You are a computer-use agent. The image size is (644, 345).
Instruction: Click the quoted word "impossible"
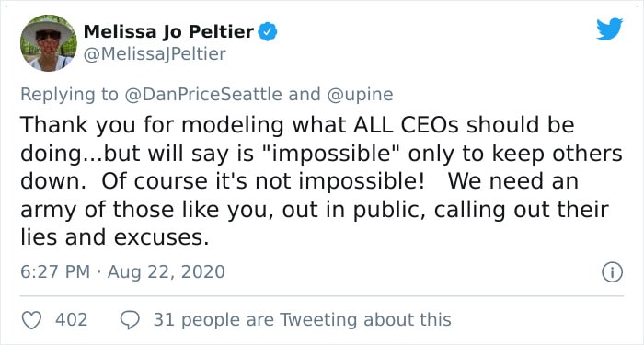(334, 154)
